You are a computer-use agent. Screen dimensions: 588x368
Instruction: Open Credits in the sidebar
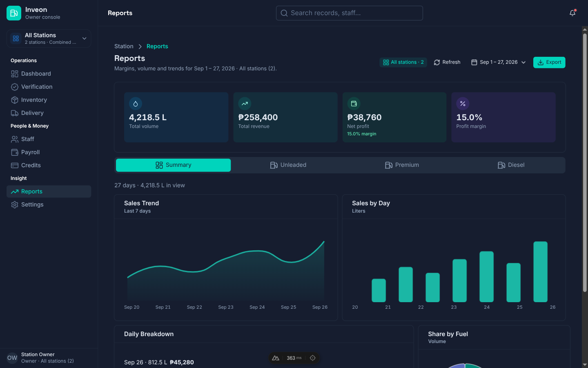(x=49, y=165)
